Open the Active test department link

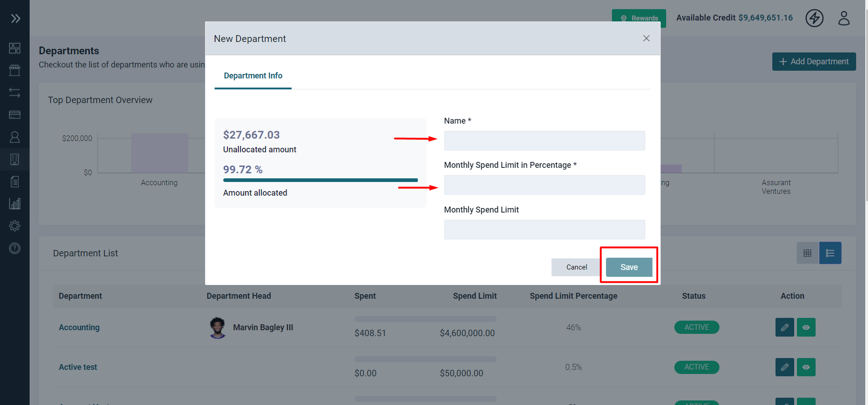click(x=78, y=367)
